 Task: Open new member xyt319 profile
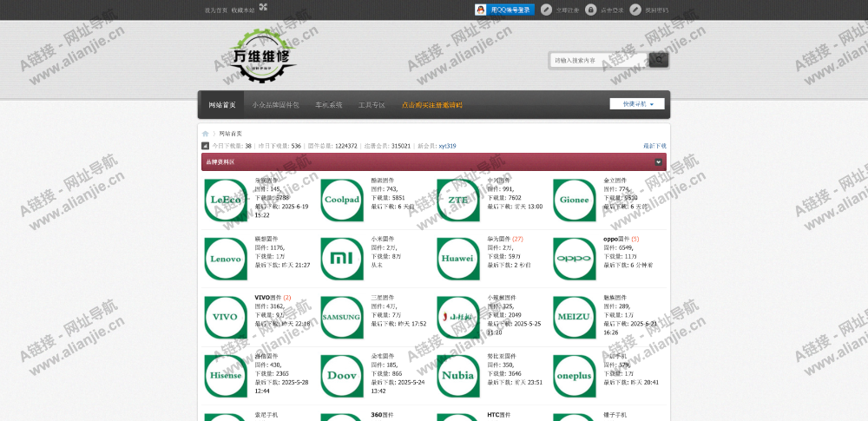click(x=447, y=146)
